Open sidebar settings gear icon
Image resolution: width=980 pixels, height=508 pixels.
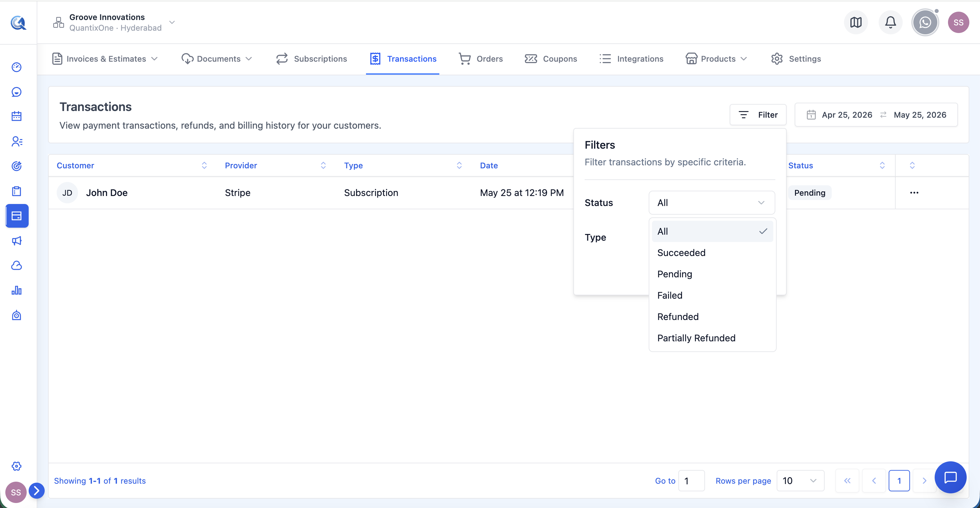click(x=16, y=466)
